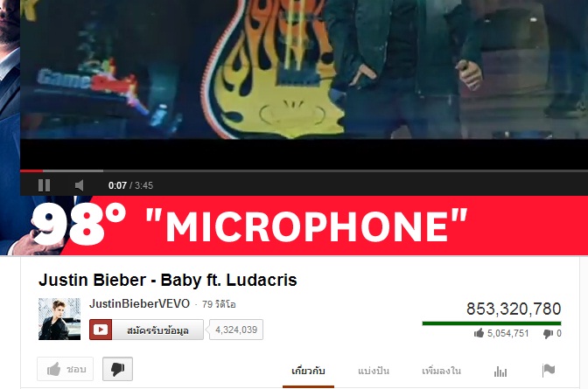This screenshot has height=389, width=588.
Task: Open the แบ่งปัน share tab
Action: click(x=374, y=371)
